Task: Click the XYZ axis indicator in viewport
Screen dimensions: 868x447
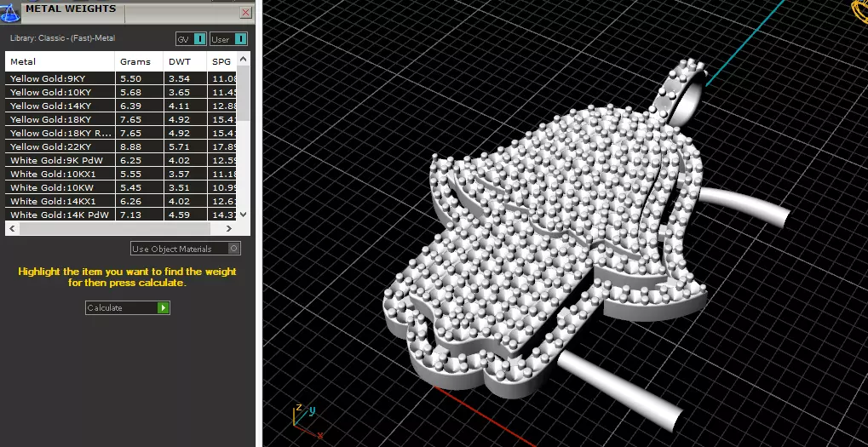Action: point(308,421)
